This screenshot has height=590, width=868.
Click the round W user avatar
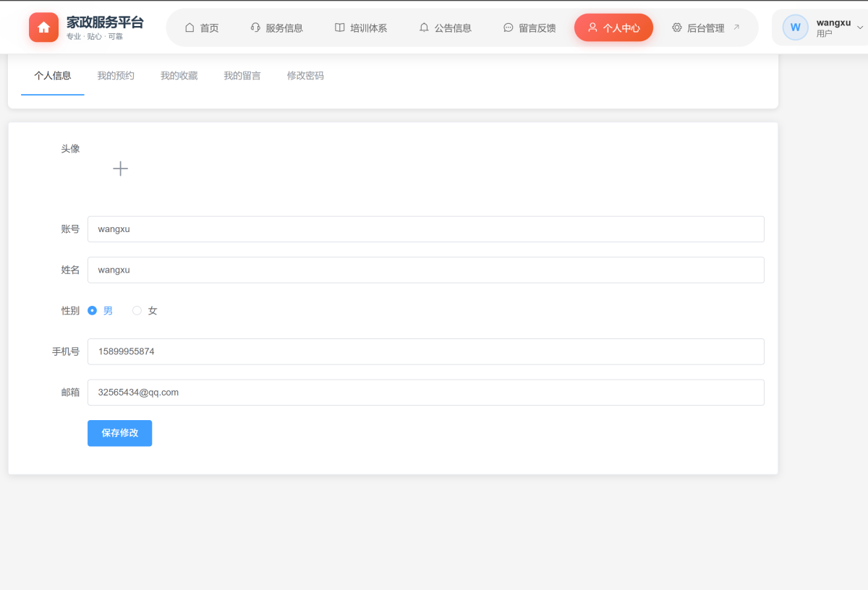tap(795, 27)
